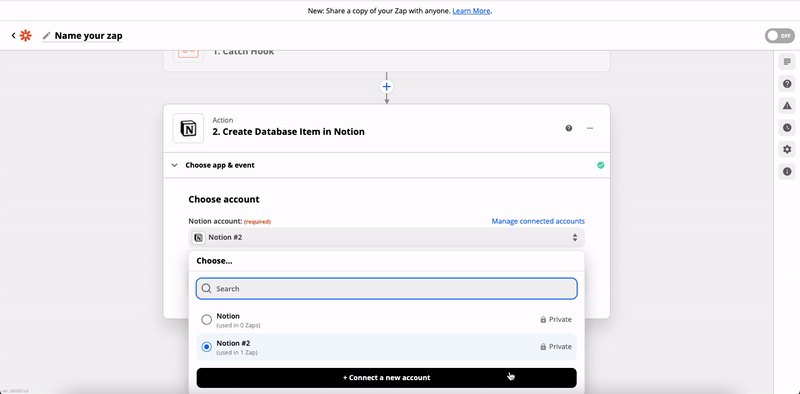
Task: Open Manage connected accounts link
Action: click(538, 221)
